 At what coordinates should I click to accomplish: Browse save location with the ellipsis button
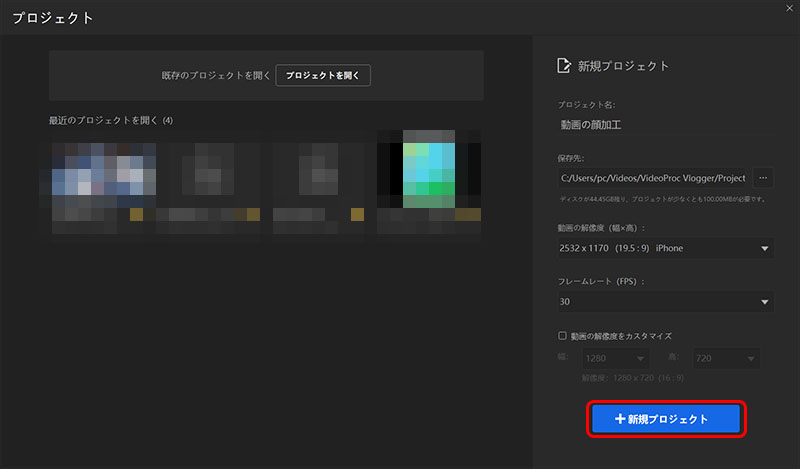coord(763,178)
